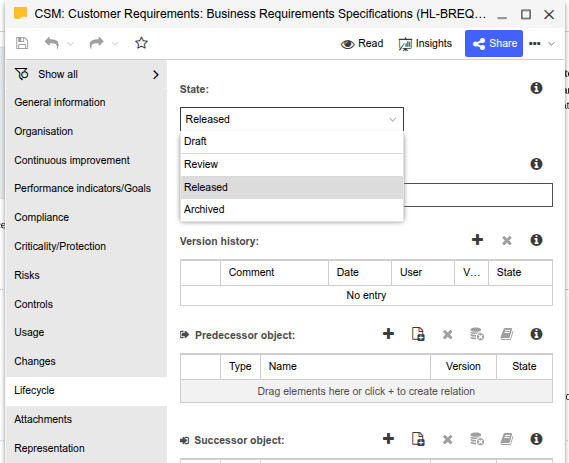Image resolution: width=569 pixels, height=463 pixels.
Task: Open Organisation section
Action: point(86,131)
